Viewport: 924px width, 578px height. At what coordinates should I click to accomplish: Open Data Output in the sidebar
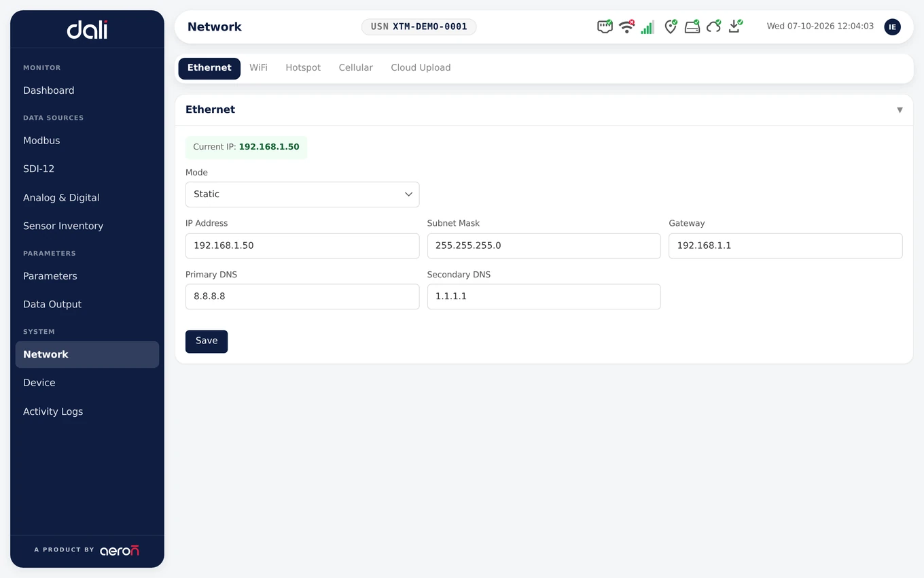point(87,304)
